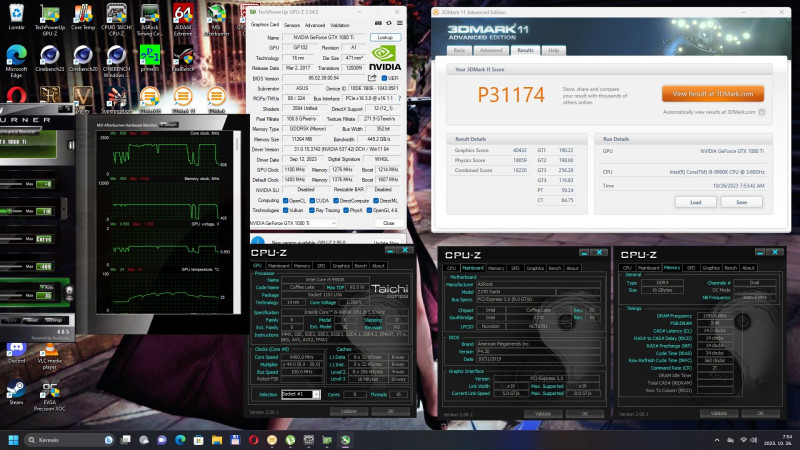Image resolution: width=800 pixels, height=450 pixels.
Task: Click the Close button in GPU-Z
Action: pyautogui.click(x=388, y=223)
